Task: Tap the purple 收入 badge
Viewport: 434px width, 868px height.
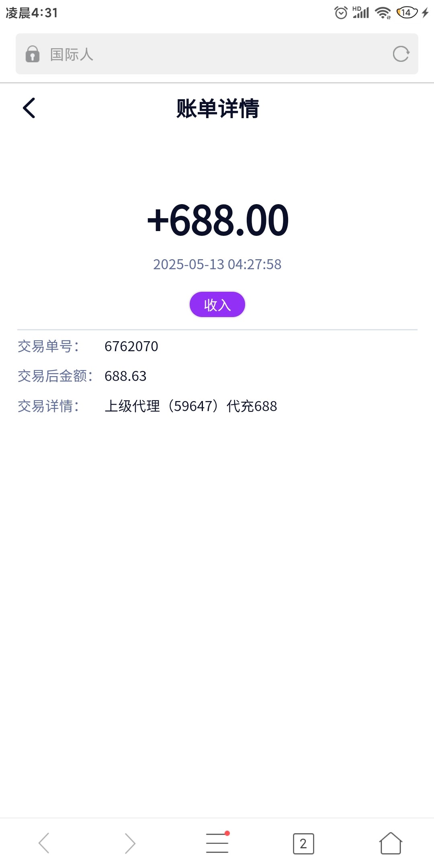Action: pyautogui.click(x=217, y=305)
